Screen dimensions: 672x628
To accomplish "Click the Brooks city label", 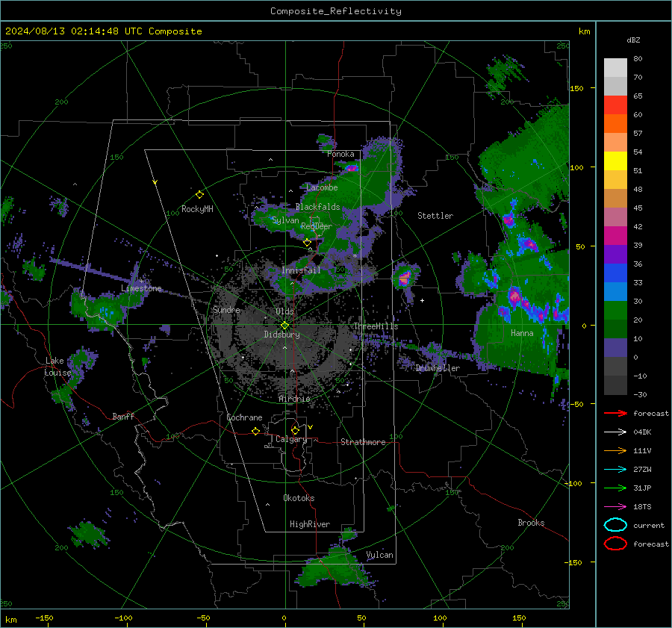I will click(x=531, y=523).
